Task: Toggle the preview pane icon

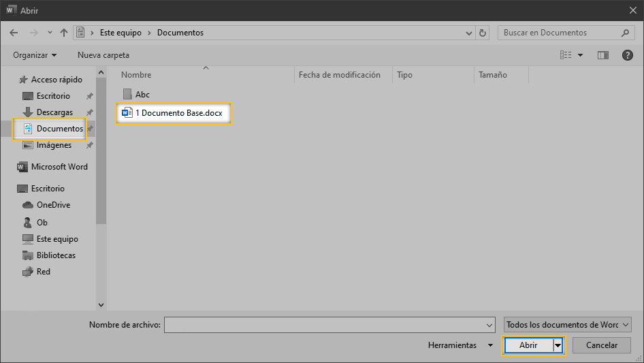Action: click(602, 55)
